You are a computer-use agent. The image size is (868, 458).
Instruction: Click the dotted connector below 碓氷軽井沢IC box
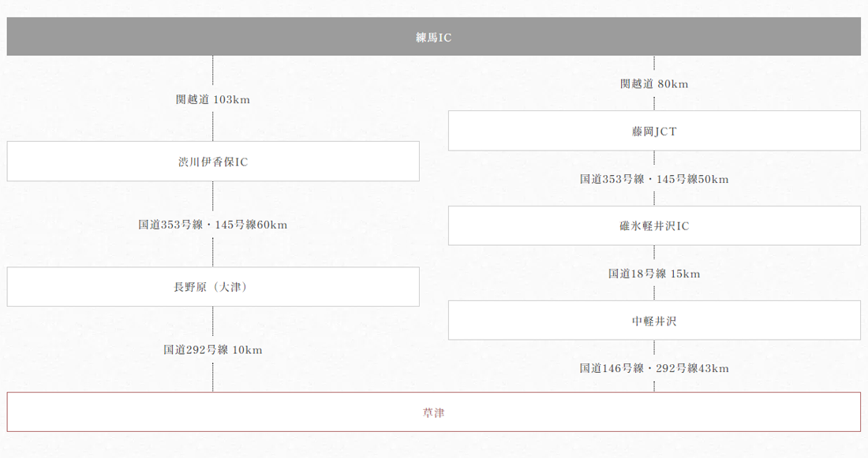654,252
